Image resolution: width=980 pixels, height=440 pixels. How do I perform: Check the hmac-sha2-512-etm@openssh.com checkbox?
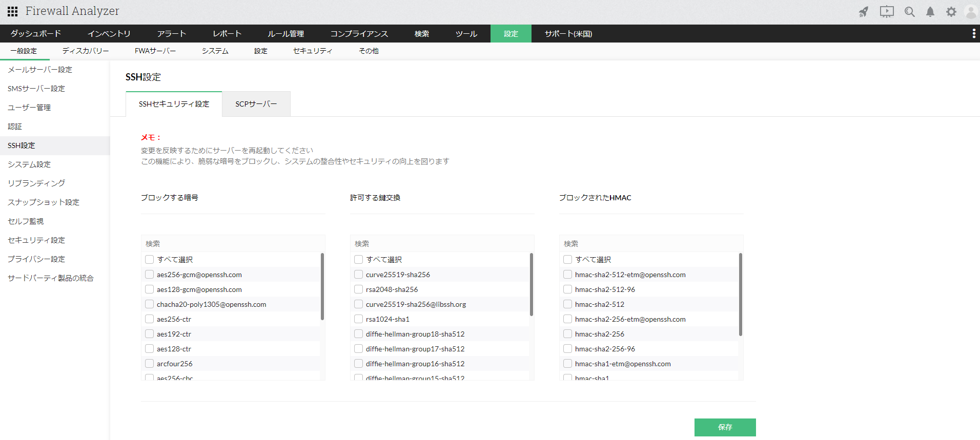568,275
